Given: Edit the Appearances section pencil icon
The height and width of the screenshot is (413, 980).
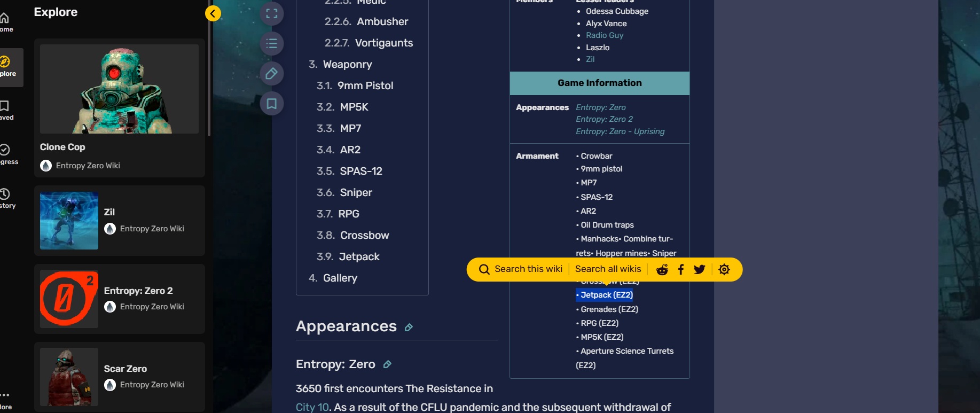Looking at the screenshot, I should coord(409,328).
